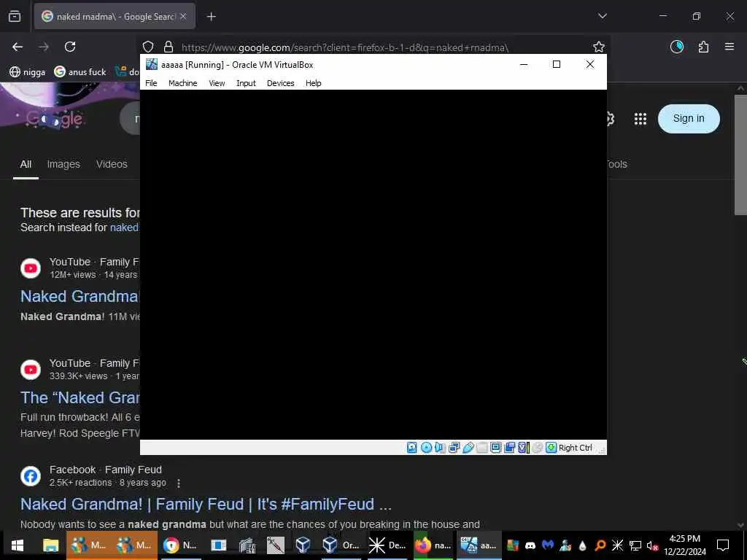Click the shared folders indicator in VirtualBox
This screenshot has height=560, width=747.
tap(482, 448)
